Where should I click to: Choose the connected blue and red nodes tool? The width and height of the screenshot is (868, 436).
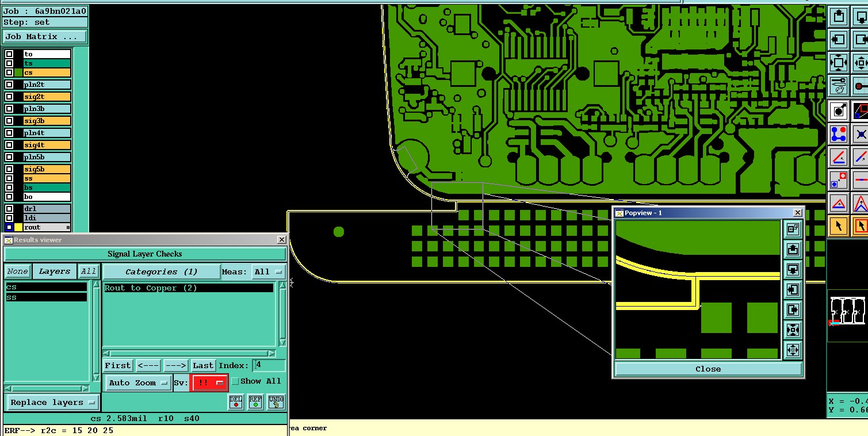click(839, 134)
